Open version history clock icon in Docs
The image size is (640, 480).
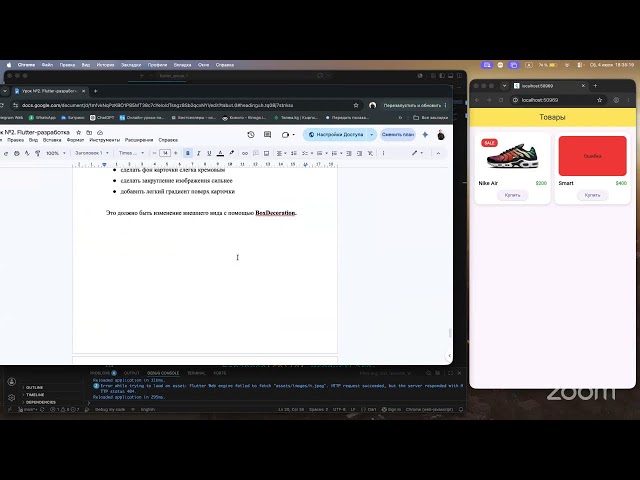coord(251,135)
